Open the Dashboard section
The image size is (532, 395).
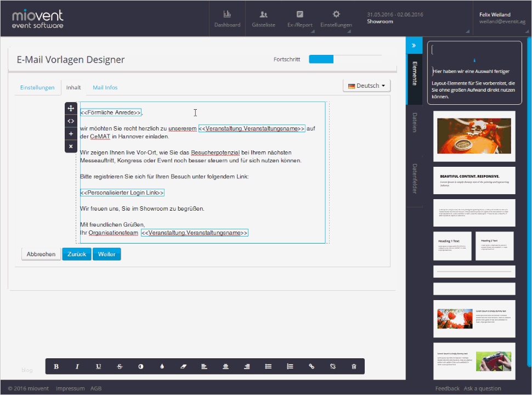pyautogui.click(x=227, y=19)
